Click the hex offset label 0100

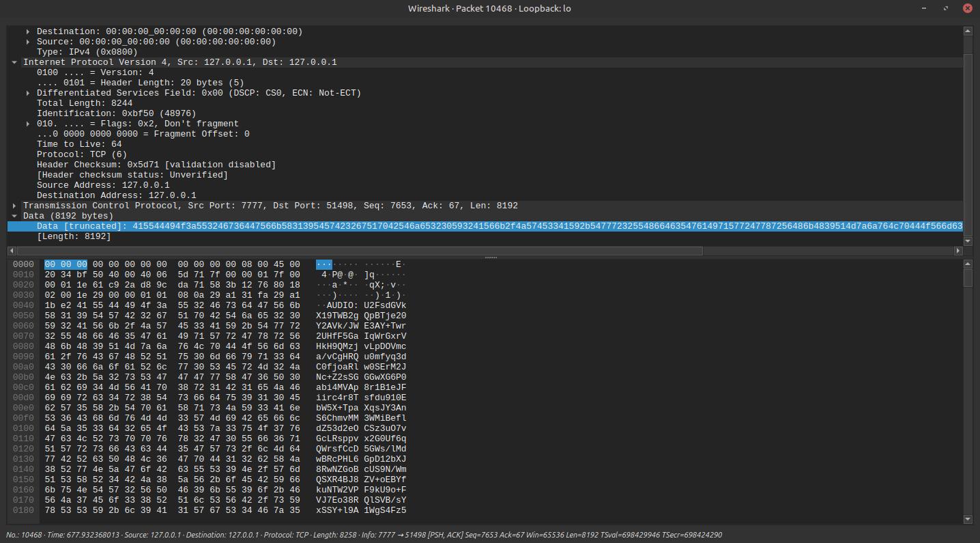click(x=23, y=428)
